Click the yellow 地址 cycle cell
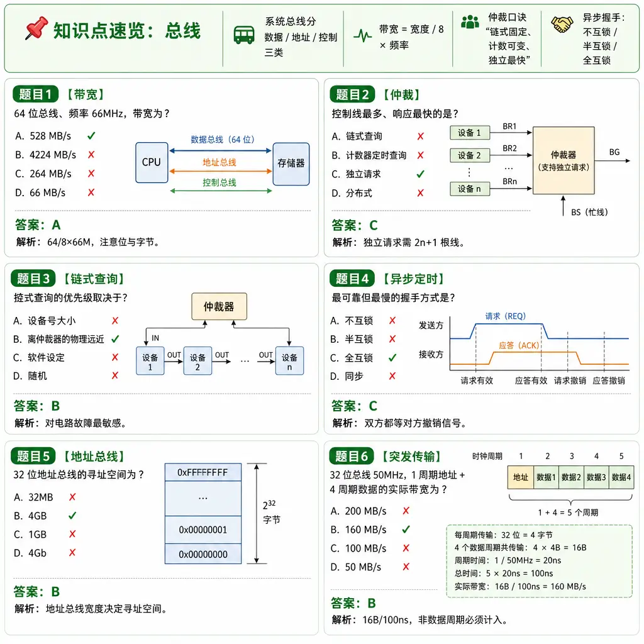Screen dimensions: 644x644 click(520, 477)
